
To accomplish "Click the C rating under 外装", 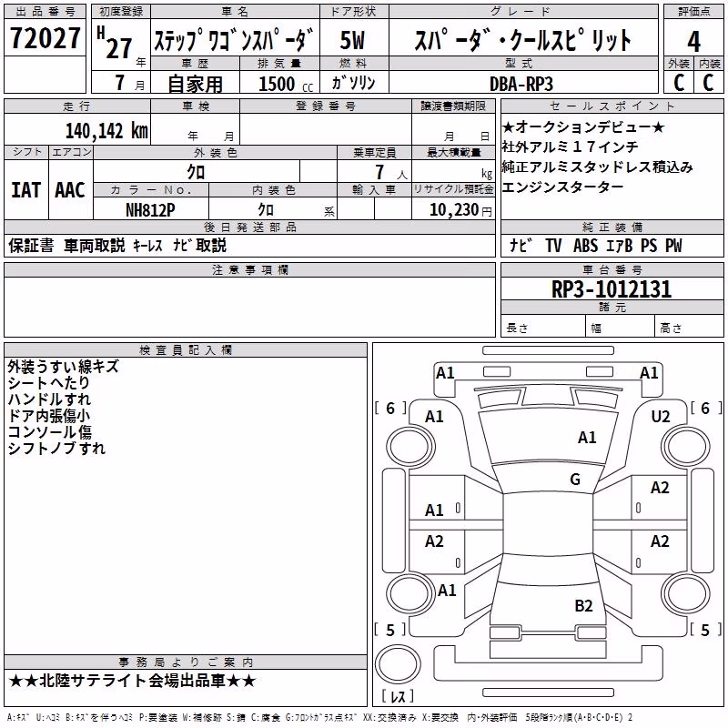I will click(679, 83).
